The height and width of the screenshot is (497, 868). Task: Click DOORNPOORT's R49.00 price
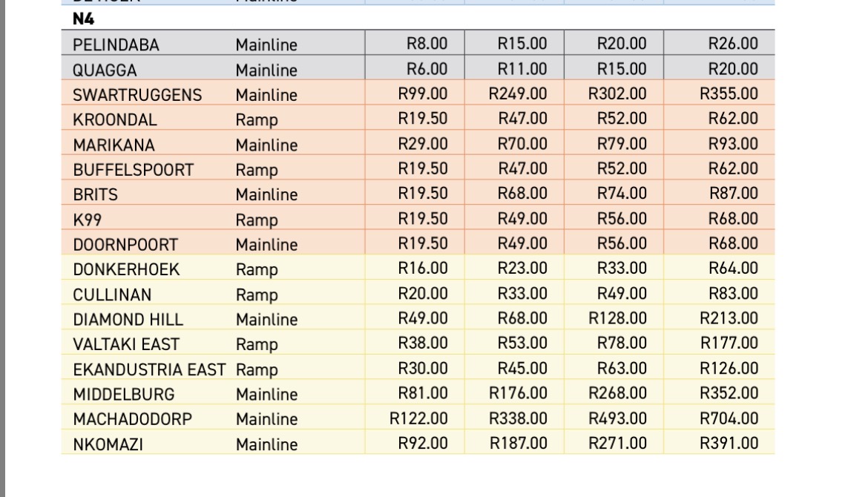click(522, 243)
